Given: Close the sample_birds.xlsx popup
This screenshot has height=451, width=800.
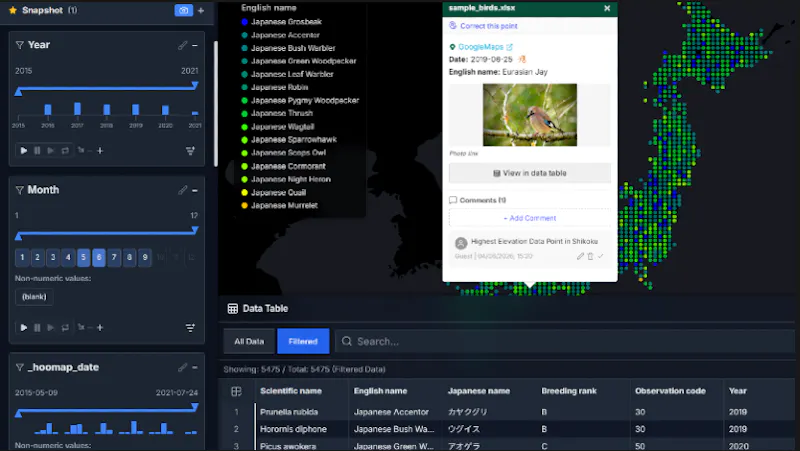Looking at the screenshot, I should (x=607, y=8).
